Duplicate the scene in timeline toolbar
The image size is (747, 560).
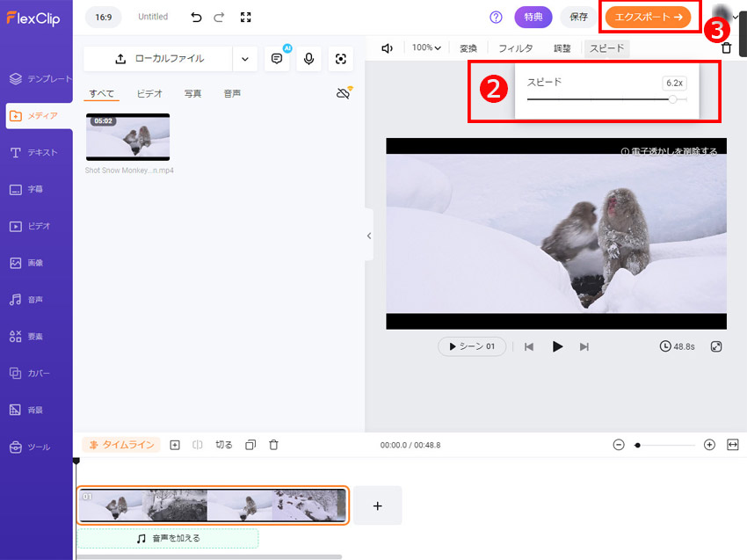[x=250, y=445]
